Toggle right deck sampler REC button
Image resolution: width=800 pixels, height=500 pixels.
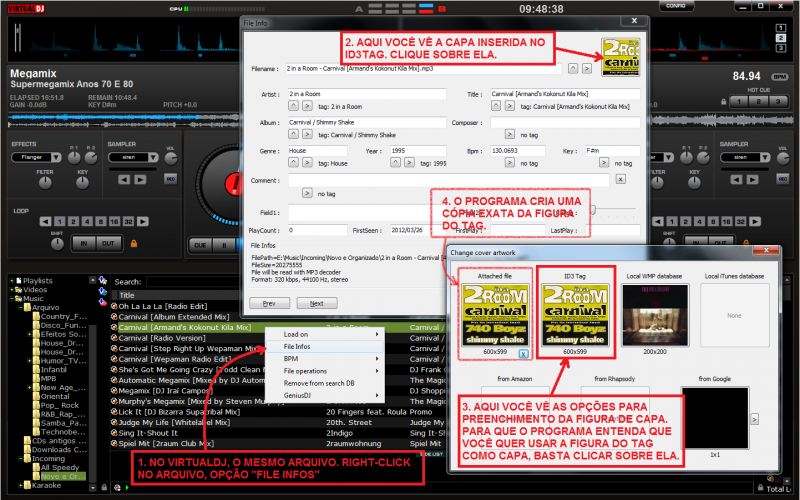[783, 179]
